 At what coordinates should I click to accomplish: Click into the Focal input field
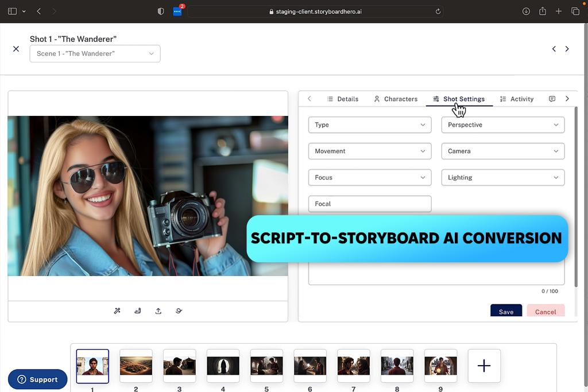pyautogui.click(x=370, y=204)
